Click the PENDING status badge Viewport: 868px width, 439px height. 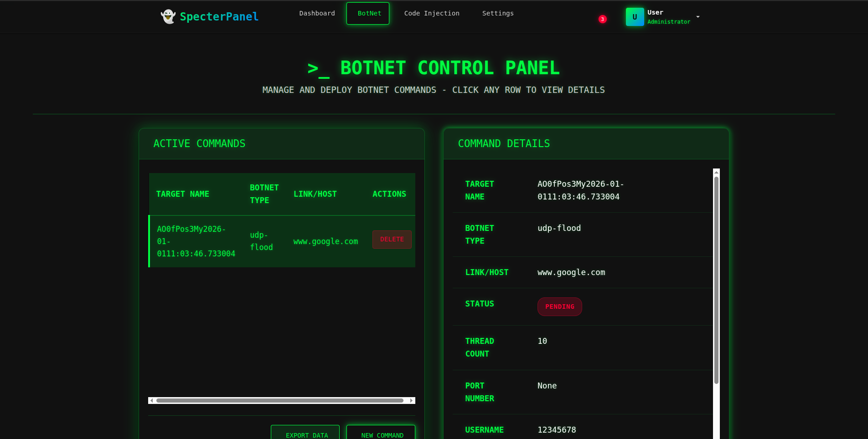(560, 307)
